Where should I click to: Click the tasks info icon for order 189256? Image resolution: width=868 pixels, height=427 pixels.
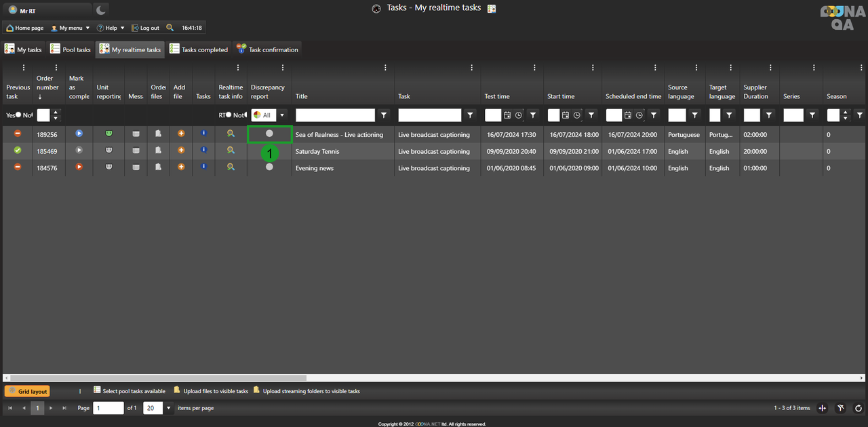point(203,134)
